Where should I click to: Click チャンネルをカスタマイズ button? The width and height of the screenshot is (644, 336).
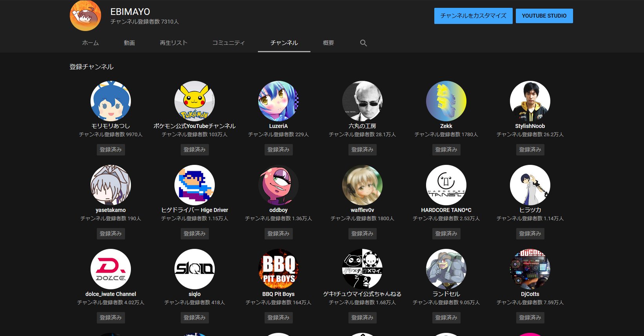[473, 16]
